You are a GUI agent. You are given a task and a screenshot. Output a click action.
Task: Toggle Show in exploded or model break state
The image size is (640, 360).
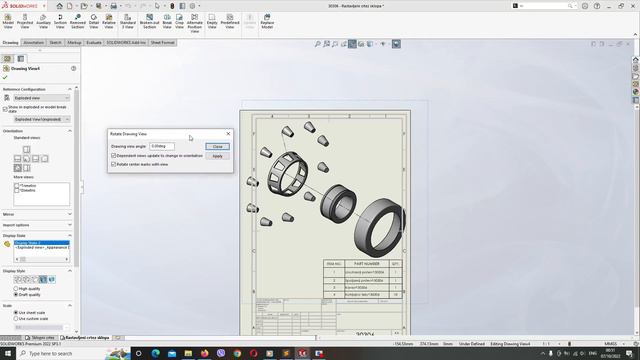coord(5,109)
